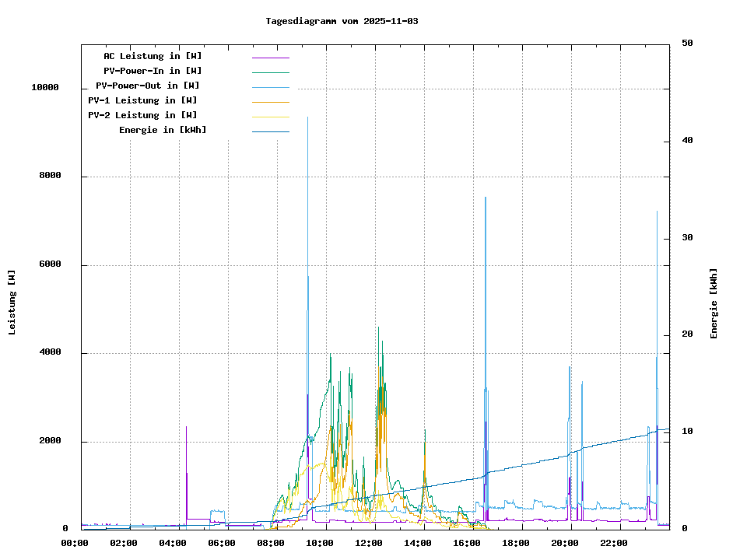Click the chart title Tagesdiagramm vom 2025-11-03

[342, 21]
